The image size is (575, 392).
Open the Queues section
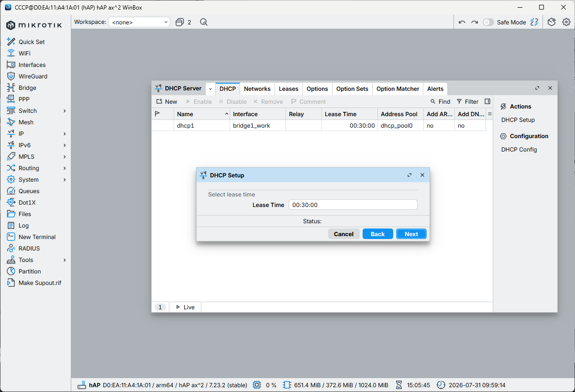(29, 191)
